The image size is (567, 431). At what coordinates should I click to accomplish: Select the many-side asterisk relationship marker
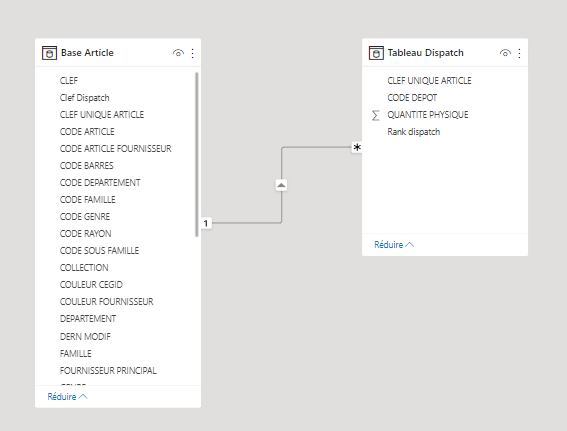357,147
